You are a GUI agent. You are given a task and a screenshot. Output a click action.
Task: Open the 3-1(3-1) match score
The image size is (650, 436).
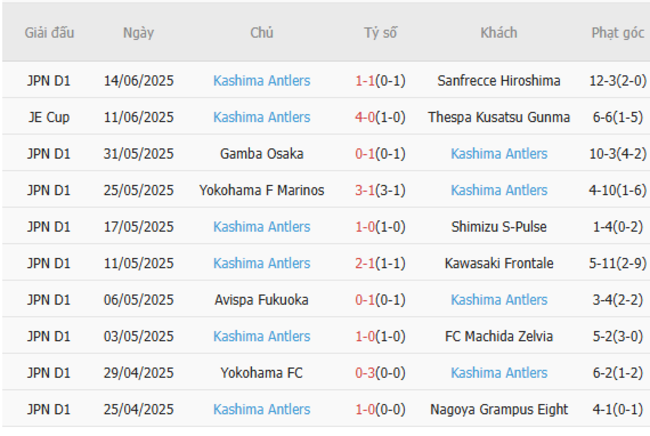tap(380, 190)
